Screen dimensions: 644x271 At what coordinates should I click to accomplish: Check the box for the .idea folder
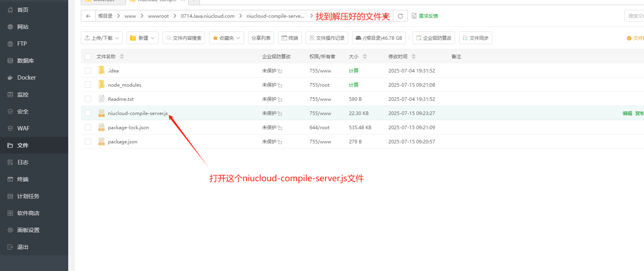tap(88, 71)
